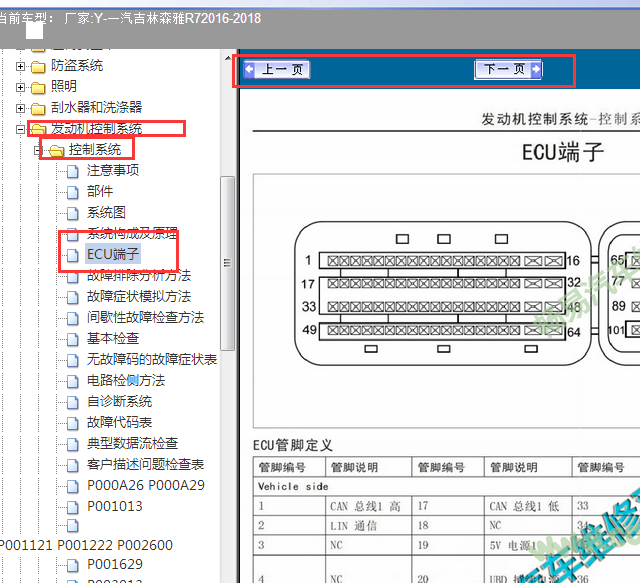Expand the 照明 folder node
The image size is (640, 583).
(x=20, y=87)
